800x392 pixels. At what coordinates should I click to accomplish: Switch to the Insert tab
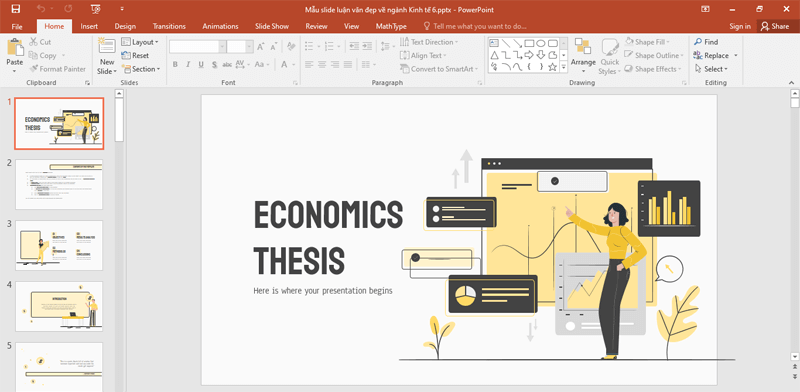(89, 26)
